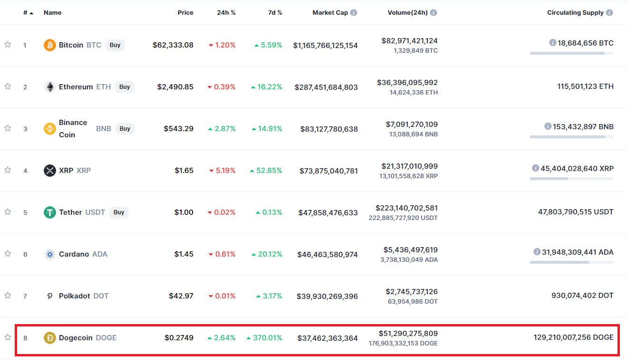
Task: Star Bitcoin to add to watchlist
Action: click(x=8, y=45)
